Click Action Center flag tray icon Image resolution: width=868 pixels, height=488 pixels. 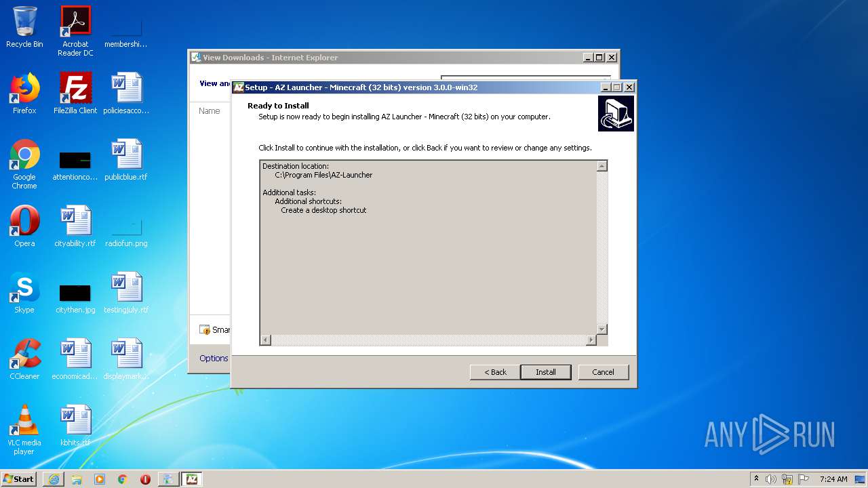[804, 479]
